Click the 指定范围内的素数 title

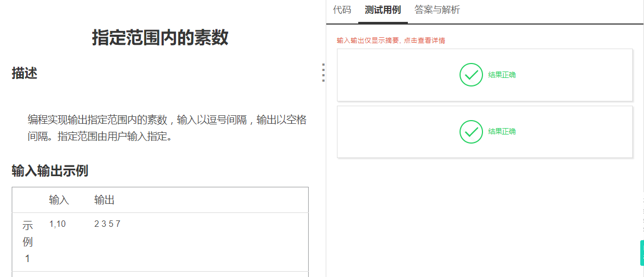(x=160, y=38)
